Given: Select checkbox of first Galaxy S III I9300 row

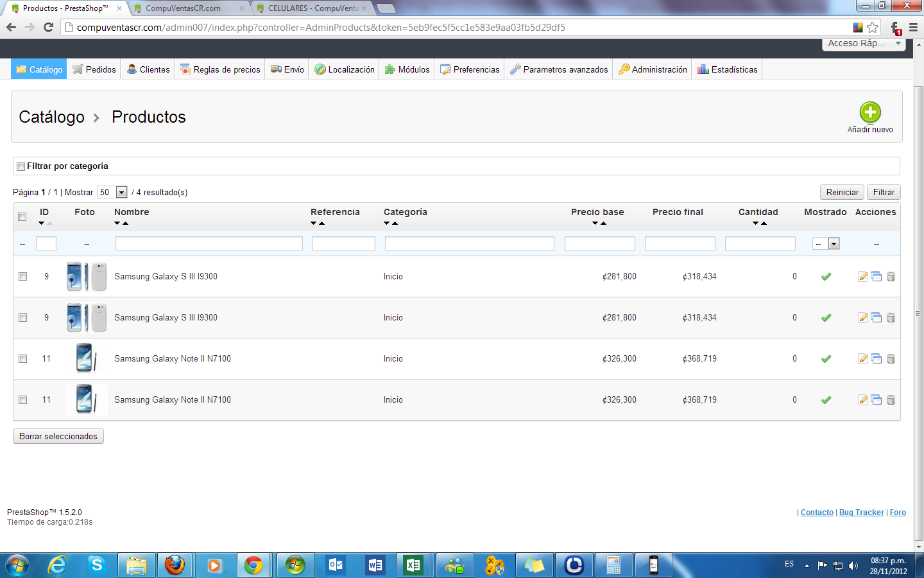Looking at the screenshot, I should click(22, 277).
